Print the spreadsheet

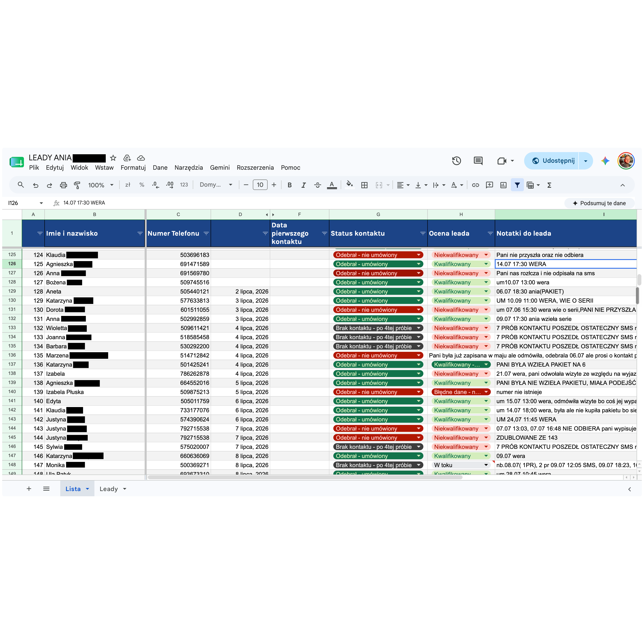click(63, 185)
